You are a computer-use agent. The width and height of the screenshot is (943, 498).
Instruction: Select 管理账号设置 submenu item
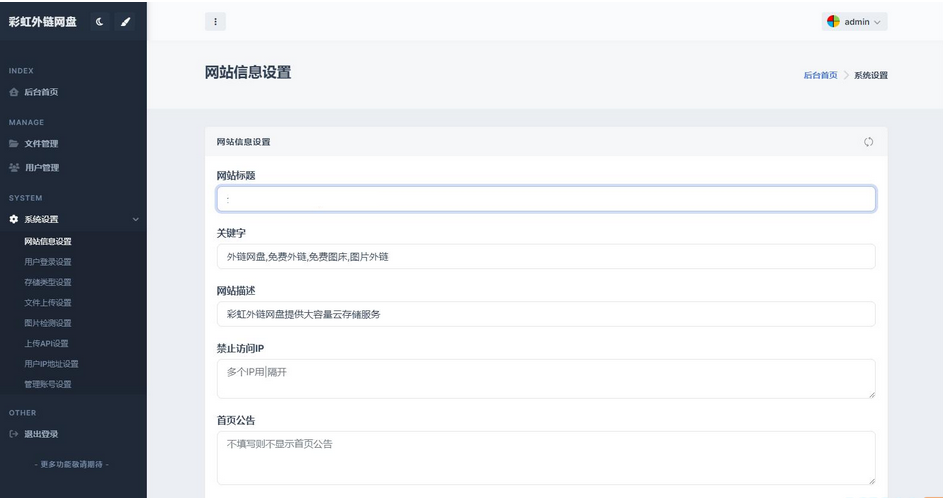pyautogui.click(x=48, y=384)
